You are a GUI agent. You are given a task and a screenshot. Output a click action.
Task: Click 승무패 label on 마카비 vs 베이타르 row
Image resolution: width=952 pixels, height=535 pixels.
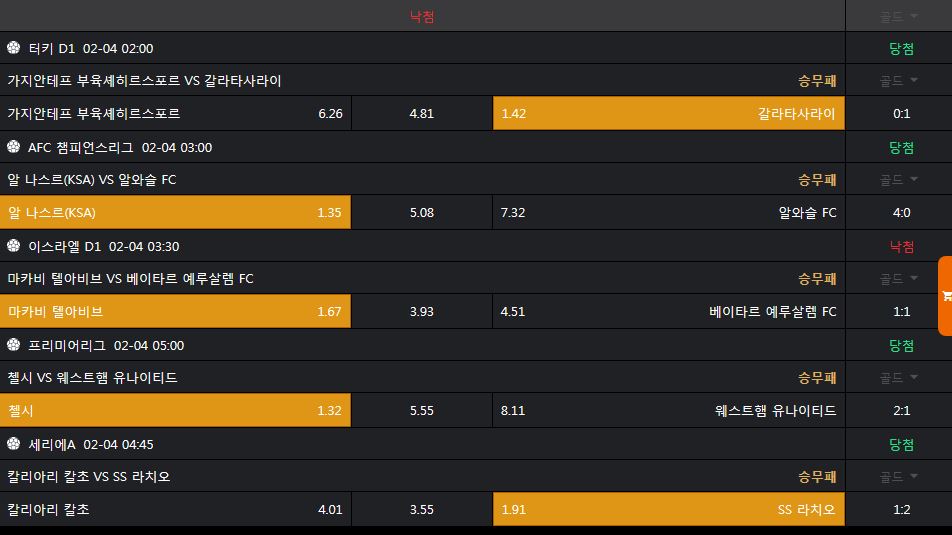[817, 279]
